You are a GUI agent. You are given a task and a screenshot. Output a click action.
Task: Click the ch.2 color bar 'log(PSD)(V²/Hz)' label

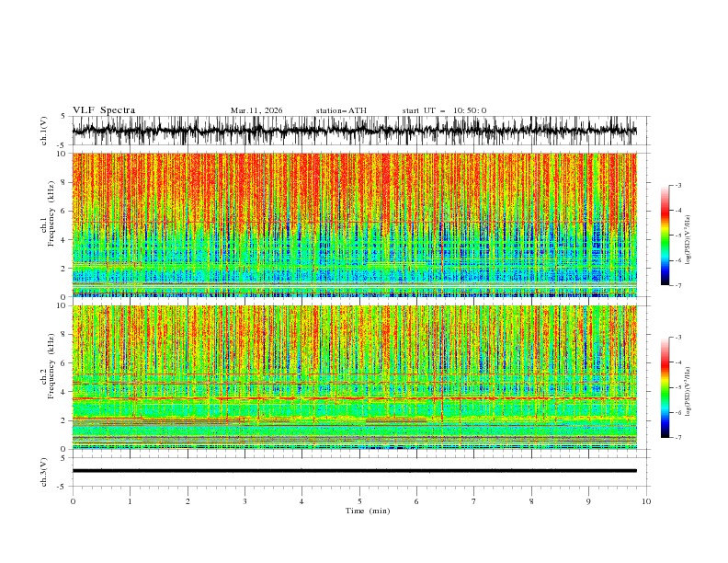(688, 391)
